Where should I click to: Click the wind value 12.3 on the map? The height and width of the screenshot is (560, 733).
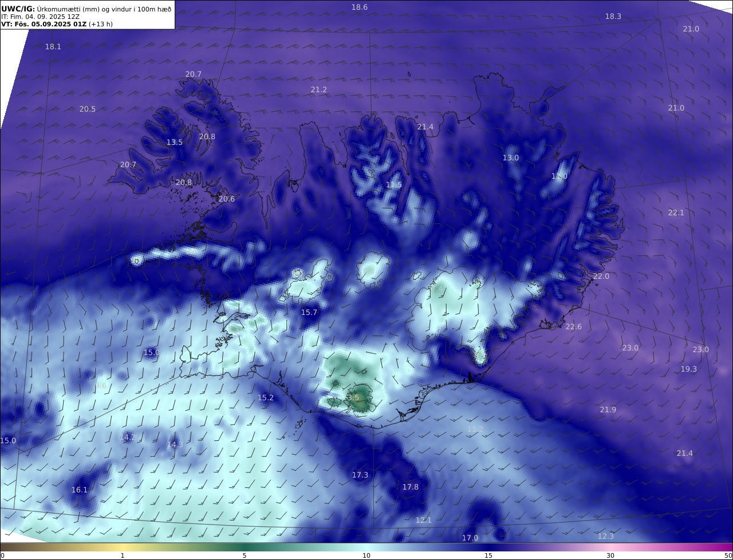(x=606, y=537)
